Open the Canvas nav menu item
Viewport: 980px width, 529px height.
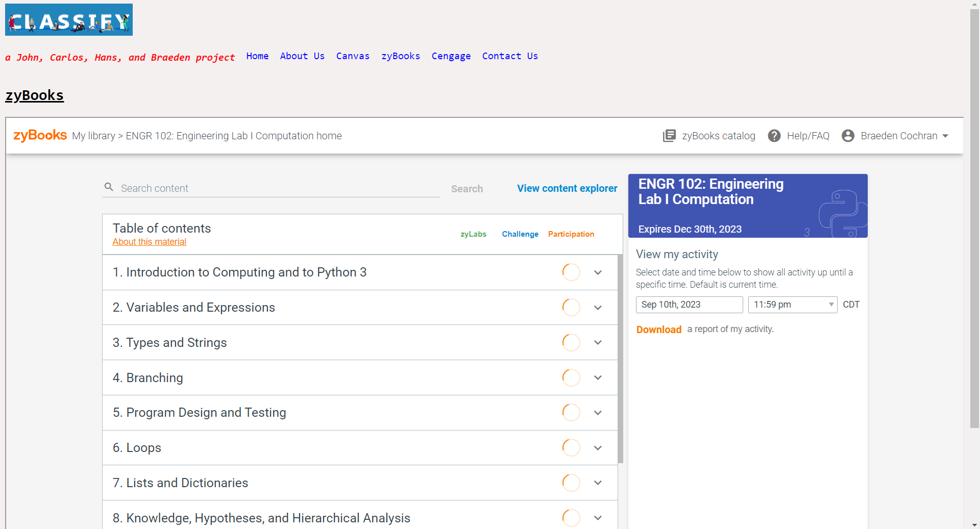[353, 56]
